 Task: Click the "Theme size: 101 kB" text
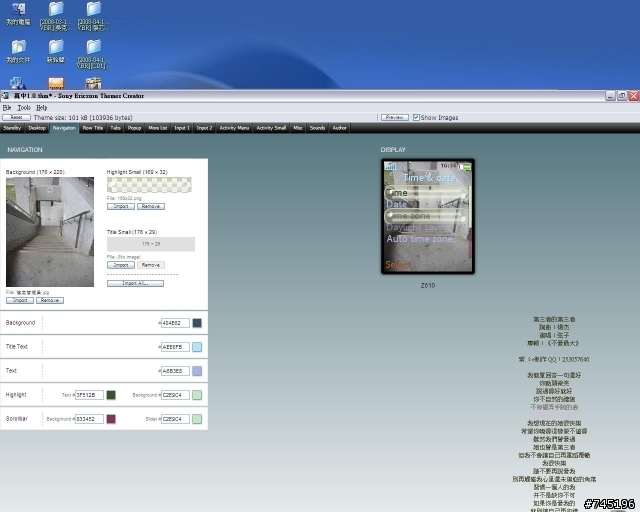pyautogui.click(x=83, y=118)
